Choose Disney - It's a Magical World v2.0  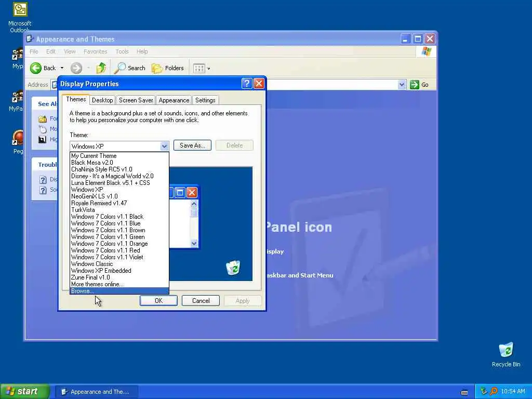pos(119,176)
